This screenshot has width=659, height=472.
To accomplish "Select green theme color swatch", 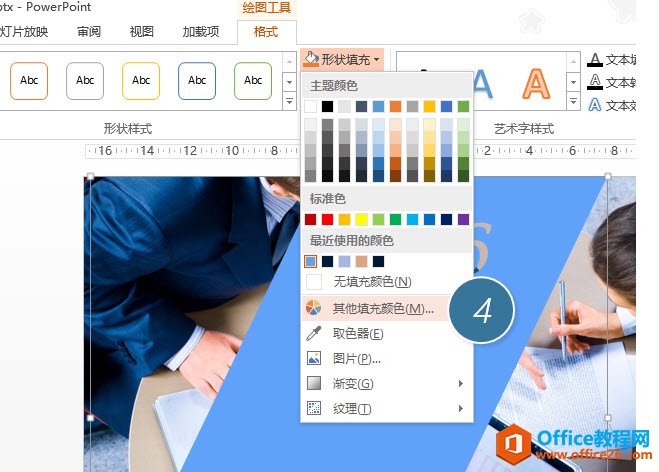I will tap(463, 106).
